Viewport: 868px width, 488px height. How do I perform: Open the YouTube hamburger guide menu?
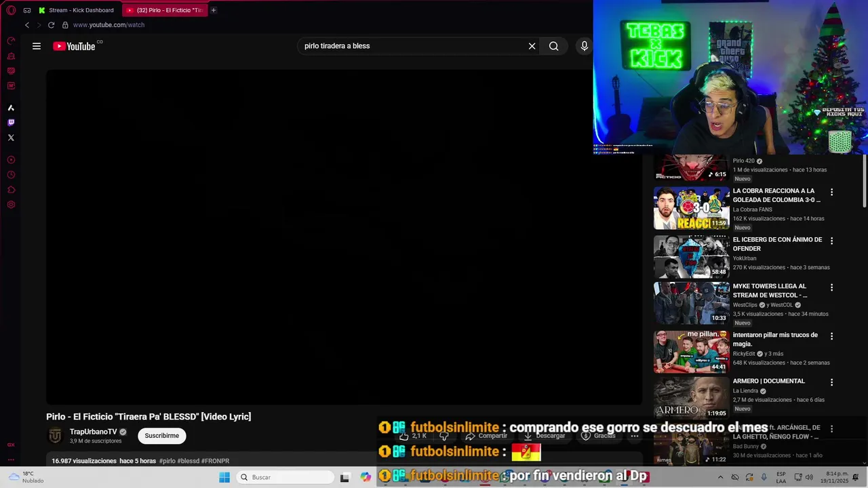pos(37,46)
